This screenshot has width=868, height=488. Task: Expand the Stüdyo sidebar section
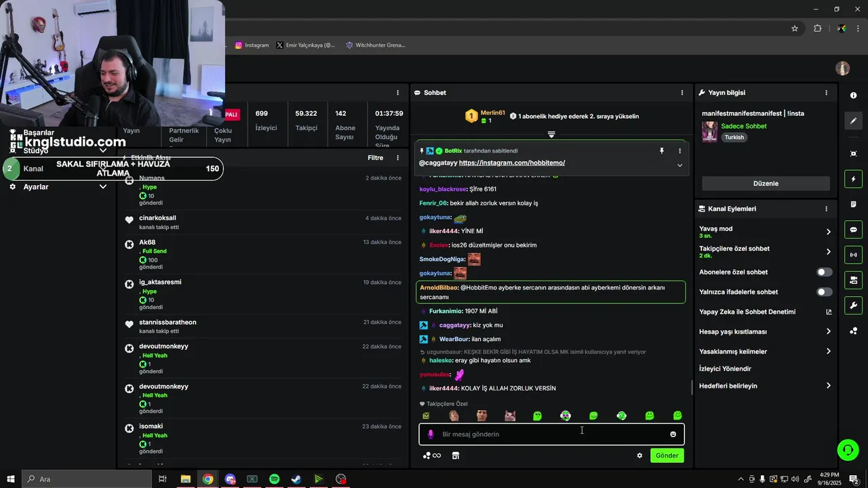[x=103, y=150]
